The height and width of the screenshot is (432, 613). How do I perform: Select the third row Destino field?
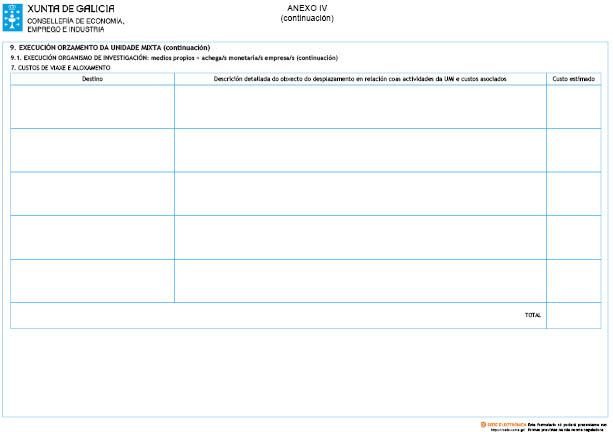(92, 193)
